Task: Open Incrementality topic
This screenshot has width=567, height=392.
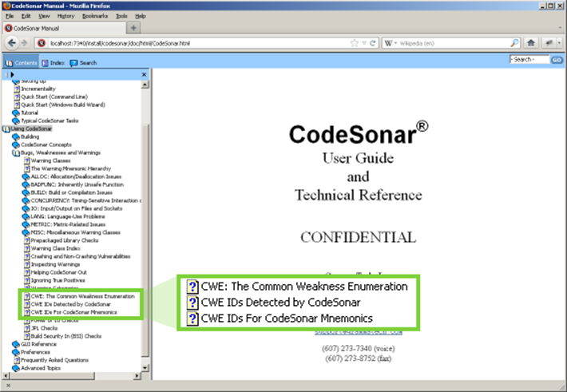Action: point(38,89)
